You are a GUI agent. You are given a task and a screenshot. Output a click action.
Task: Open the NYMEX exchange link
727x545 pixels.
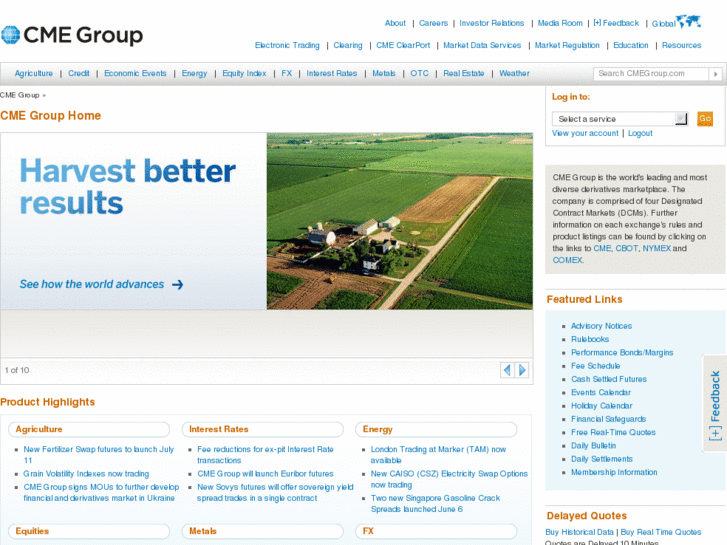657,249
